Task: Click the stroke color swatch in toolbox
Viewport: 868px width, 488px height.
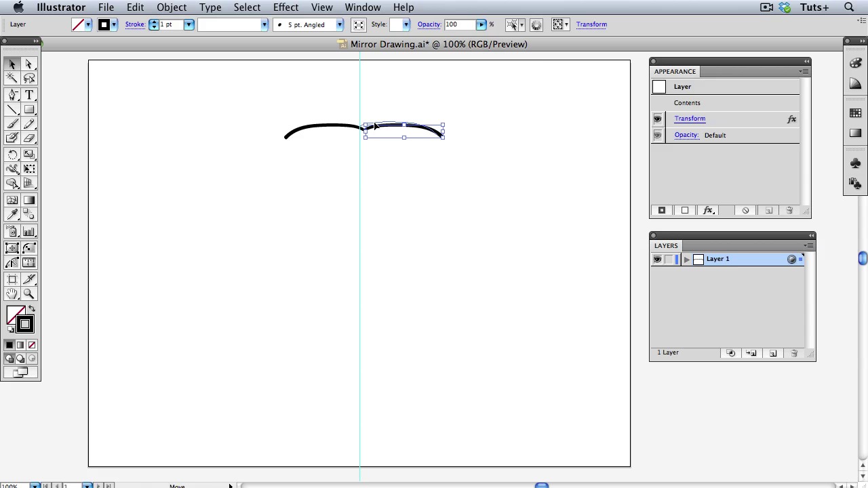Action: click(x=25, y=325)
